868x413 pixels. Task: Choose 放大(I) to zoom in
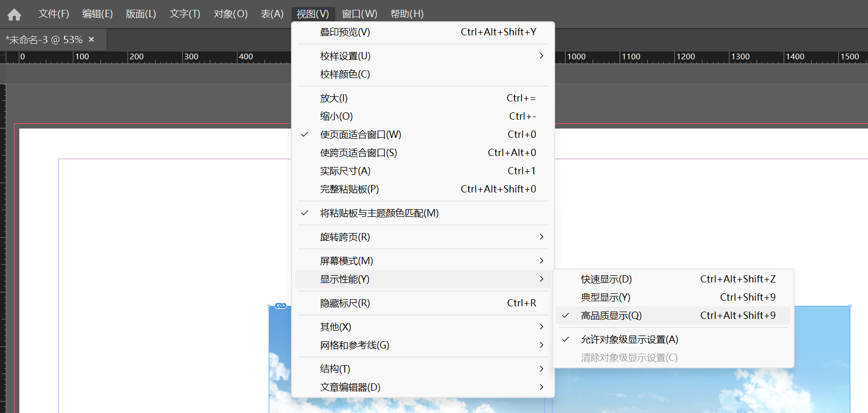point(334,98)
